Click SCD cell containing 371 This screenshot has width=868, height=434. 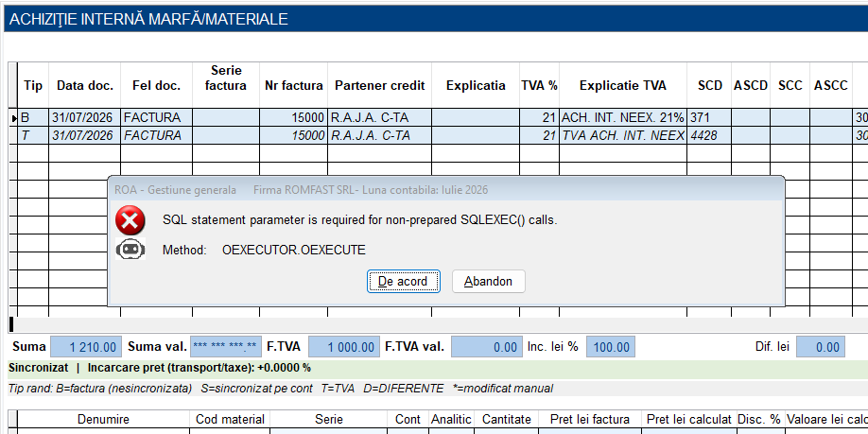(709, 118)
